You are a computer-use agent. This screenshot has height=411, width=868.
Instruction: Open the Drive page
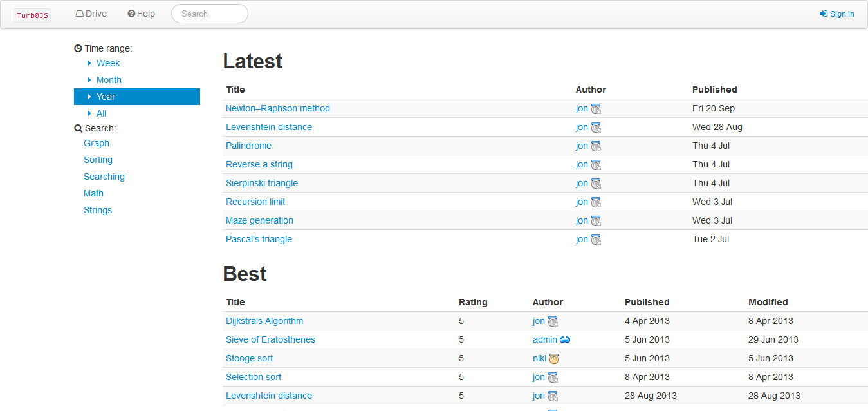click(91, 14)
